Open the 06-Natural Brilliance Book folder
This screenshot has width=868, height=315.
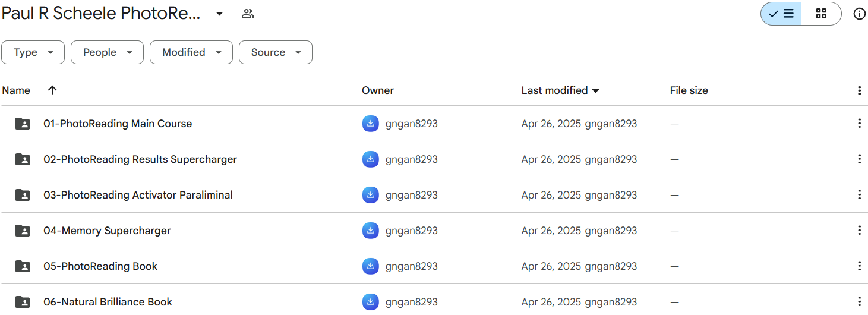tap(108, 302)
